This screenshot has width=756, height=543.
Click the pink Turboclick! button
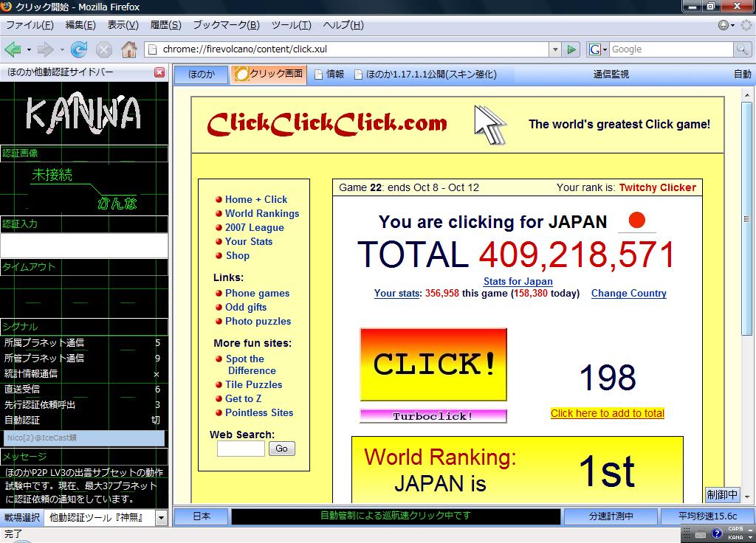coord(433,416)
